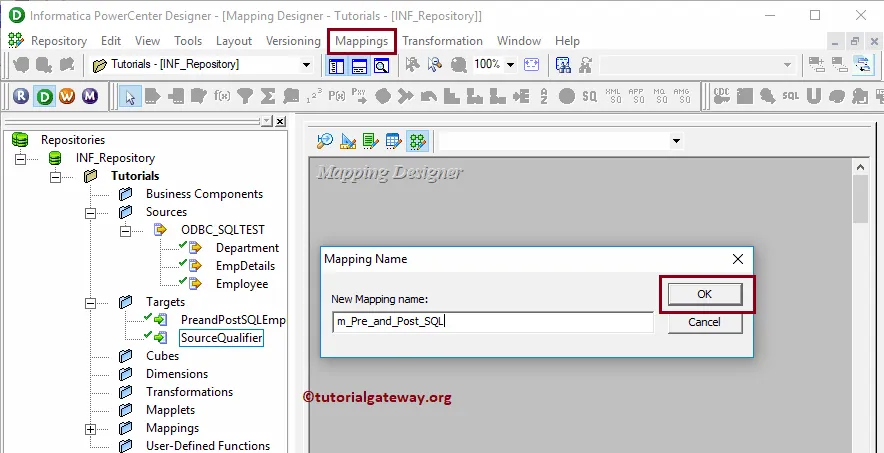Launch Workflow Manager with the W icon
The height and width of the screenshot is (453, 884).
67,96
